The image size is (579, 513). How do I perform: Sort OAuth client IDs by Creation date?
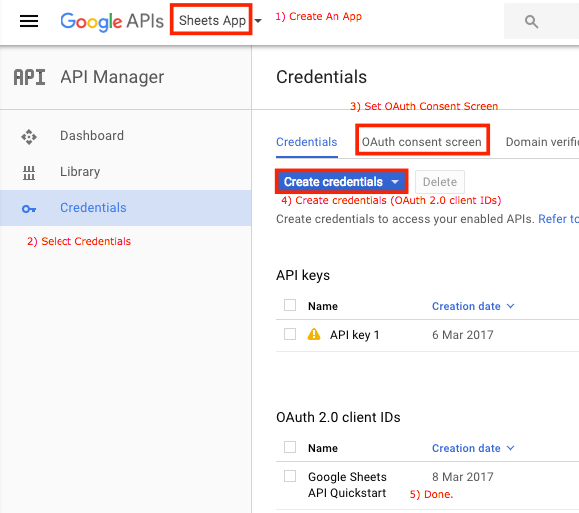[473, 448]
